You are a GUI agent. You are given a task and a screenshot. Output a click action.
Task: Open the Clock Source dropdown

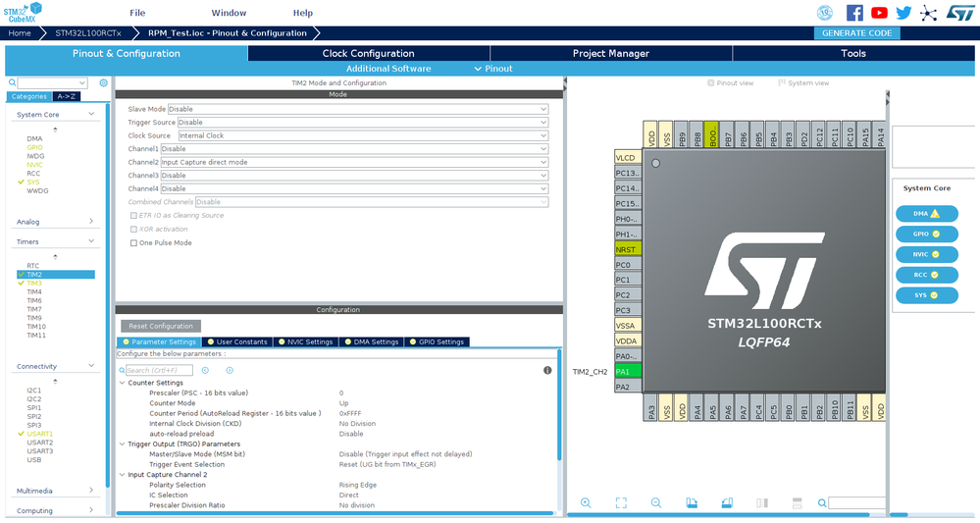[x=363, y=135]
